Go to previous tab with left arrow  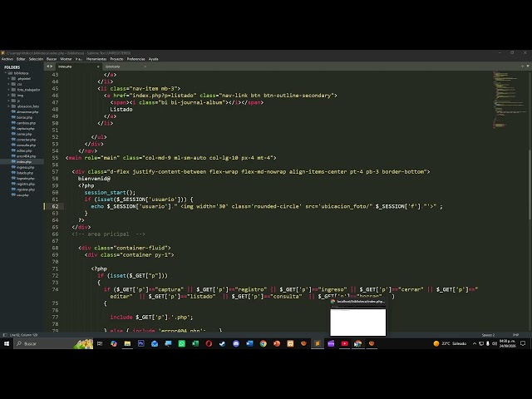[x=48, y=66]
